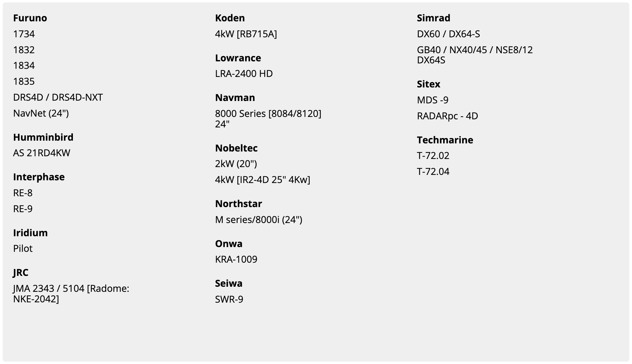This screenshot has height=364, width=632.
Task: Select Simrad DX60 / DX64-S
Action: [448, 34]
